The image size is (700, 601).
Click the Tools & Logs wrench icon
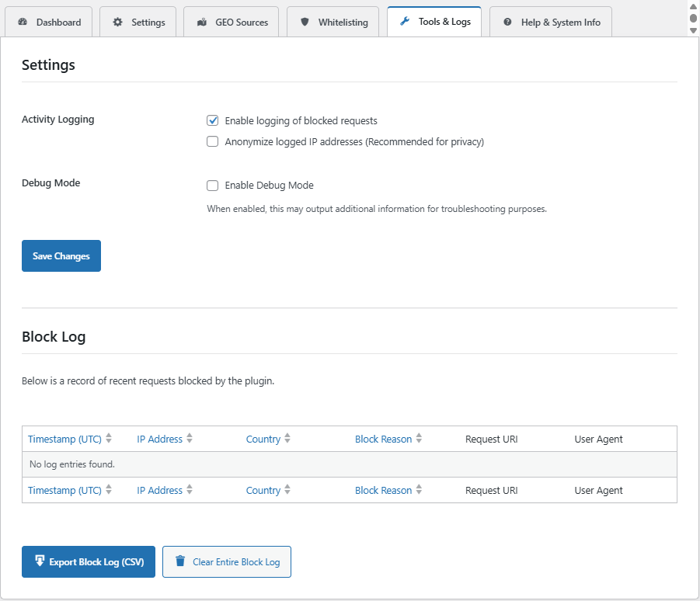pyautogui.click(x=405, y=22)
